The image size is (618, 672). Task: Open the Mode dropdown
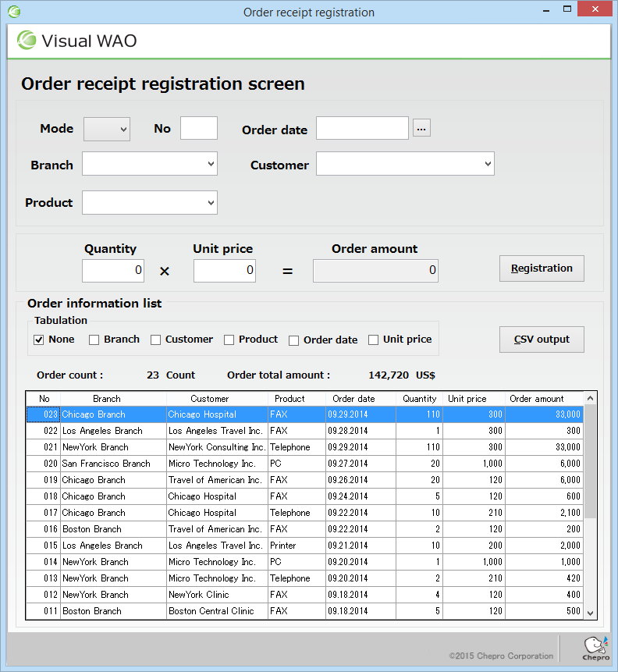pos(107,129)
